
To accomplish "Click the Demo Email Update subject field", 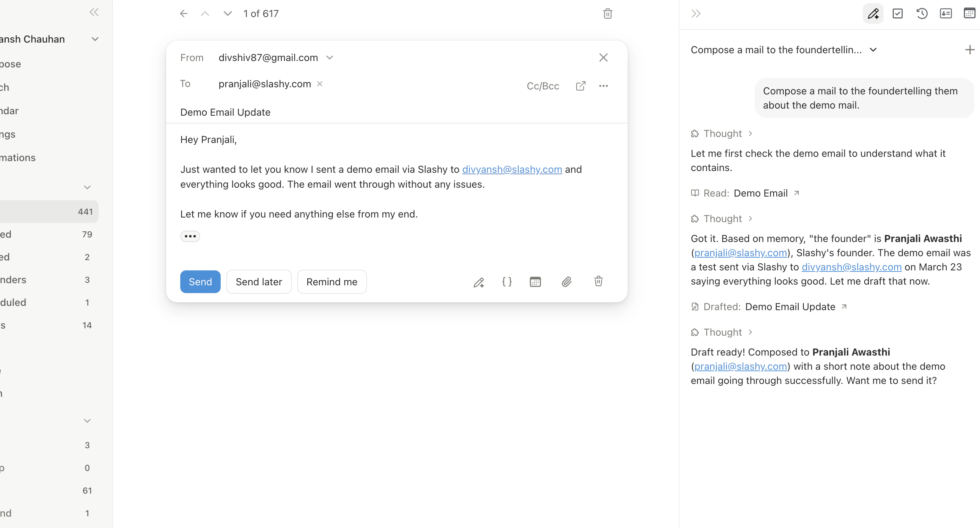I will pos(225,112).
